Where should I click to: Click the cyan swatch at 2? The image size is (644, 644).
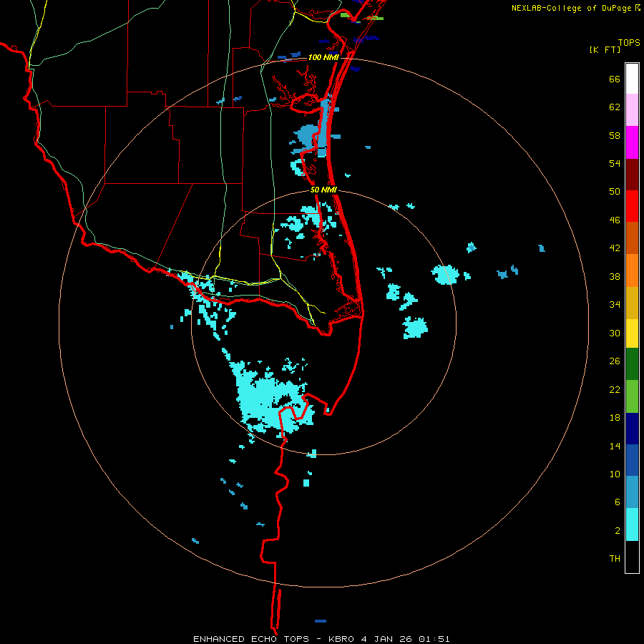[x=632, y=525]
